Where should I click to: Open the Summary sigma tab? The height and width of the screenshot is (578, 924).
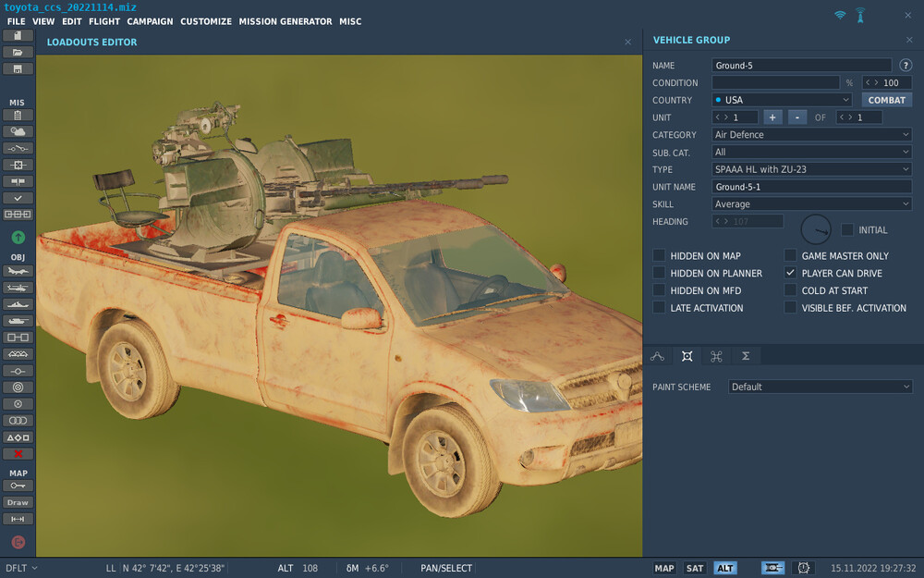(745, 356)
